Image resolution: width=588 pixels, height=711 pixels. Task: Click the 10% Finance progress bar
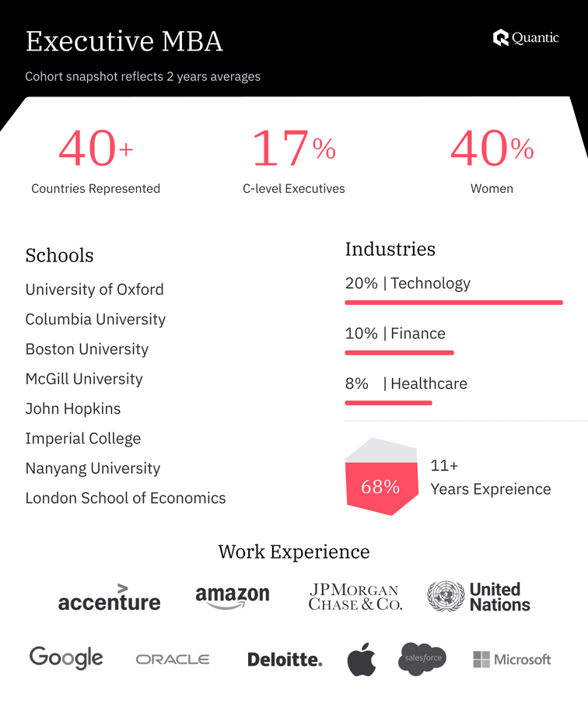[399, 352]
